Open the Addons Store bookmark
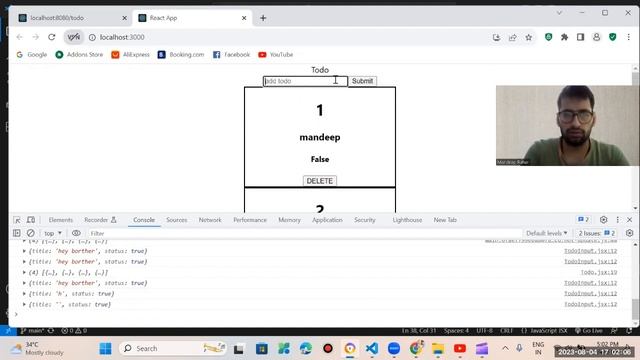This screenshot has width=640, height=360. pyautogui.click(x=79, y=55)
